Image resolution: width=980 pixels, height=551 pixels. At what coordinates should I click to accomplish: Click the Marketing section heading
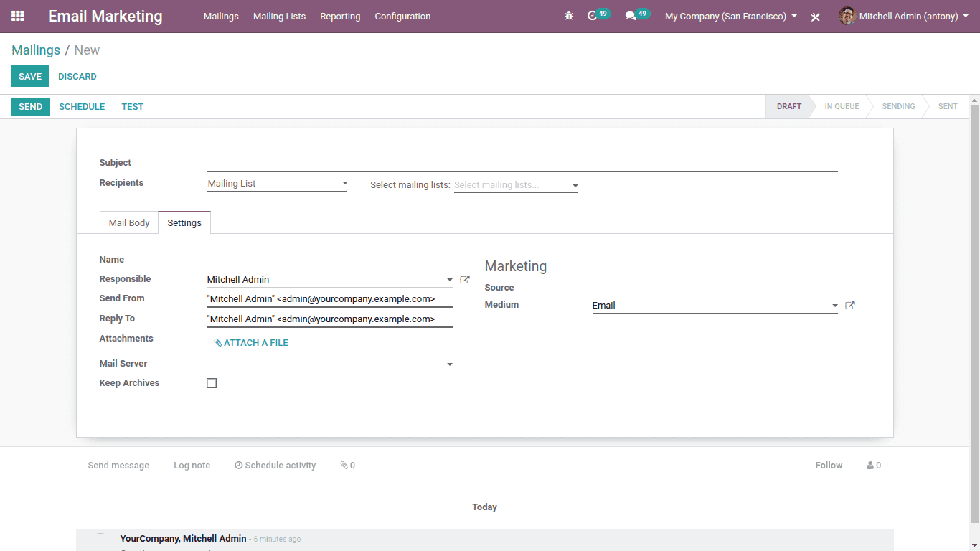coord(516,266)
